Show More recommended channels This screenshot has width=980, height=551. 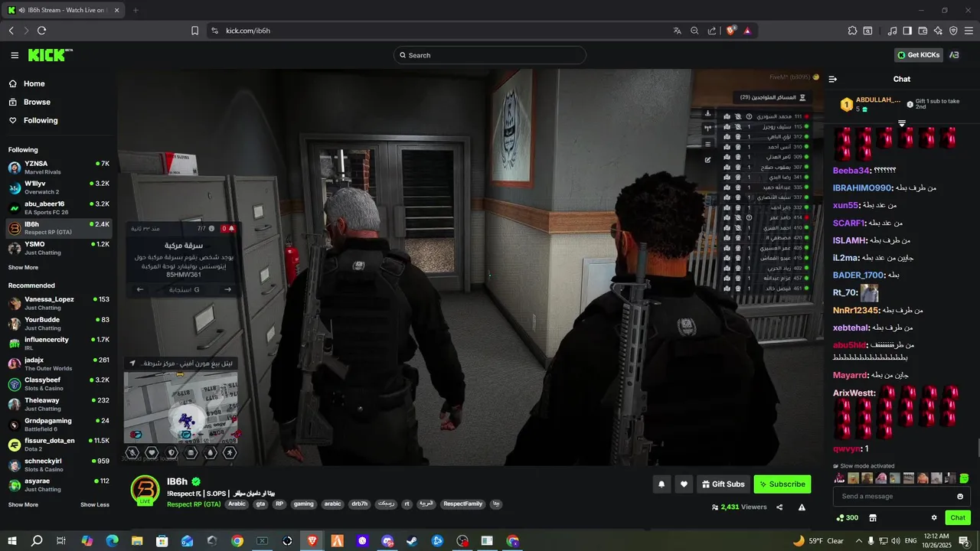tap(23, 504)
